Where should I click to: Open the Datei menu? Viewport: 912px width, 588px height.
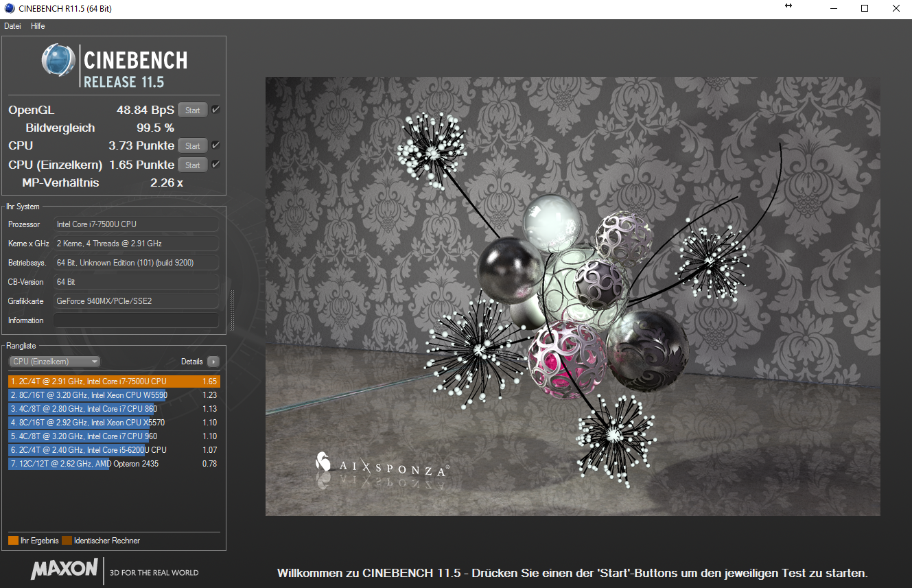(x=12, y=26)
